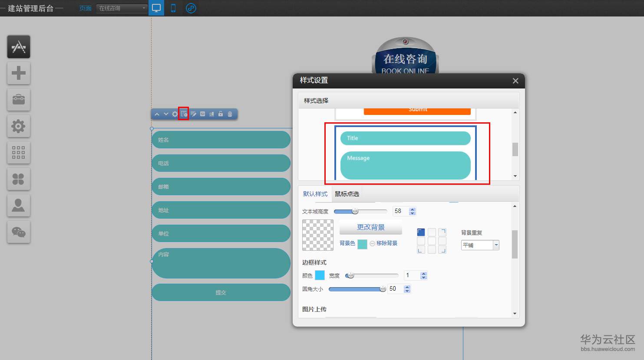Click the 文本域高度 value field showing 58
The image size is (644, 360).
400,211
